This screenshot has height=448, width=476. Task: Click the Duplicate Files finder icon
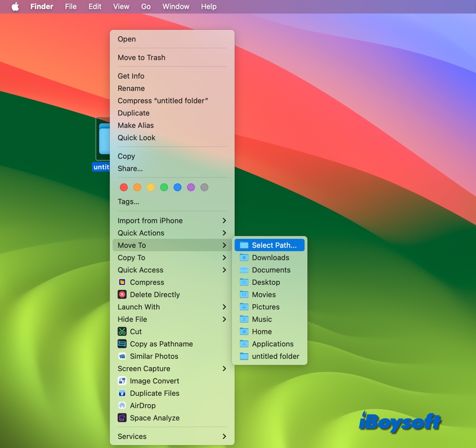tap(122, 393)
